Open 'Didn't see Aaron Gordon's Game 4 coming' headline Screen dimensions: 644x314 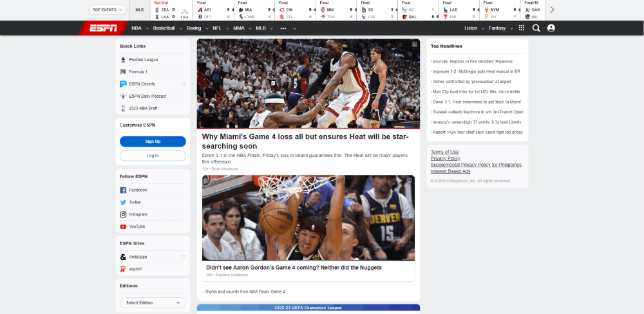pos(294,268)
